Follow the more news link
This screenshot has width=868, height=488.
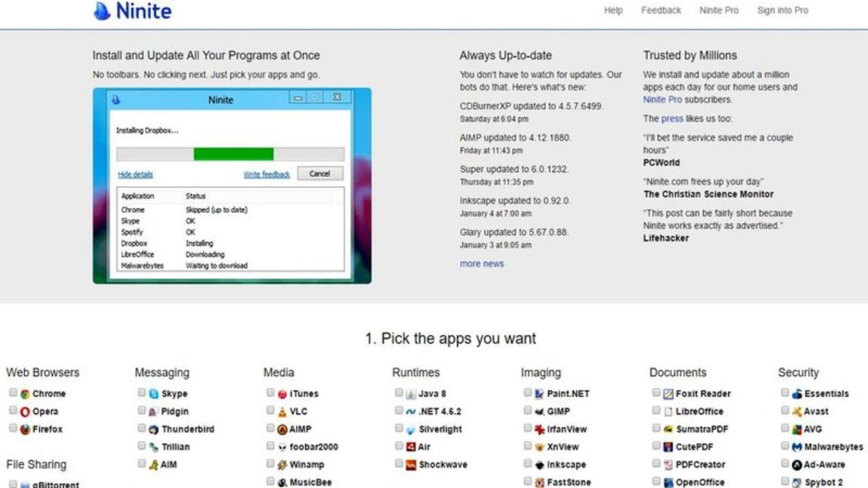click(482, 264)
